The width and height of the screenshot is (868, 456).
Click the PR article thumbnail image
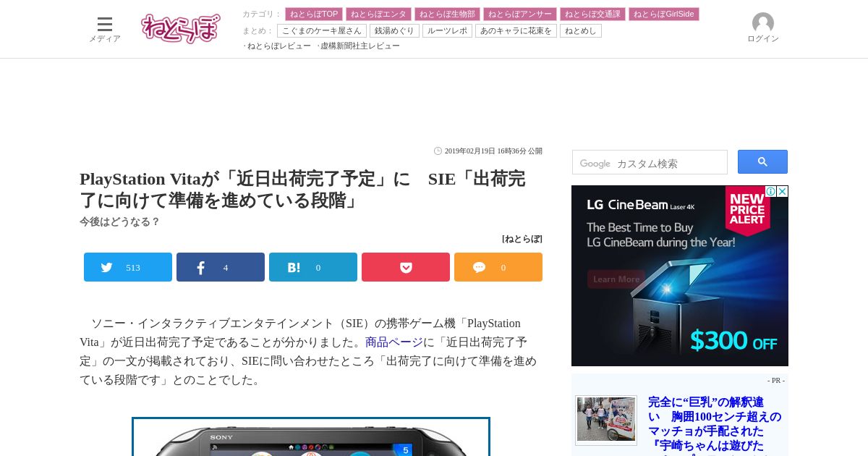click(x=606, y=420)
